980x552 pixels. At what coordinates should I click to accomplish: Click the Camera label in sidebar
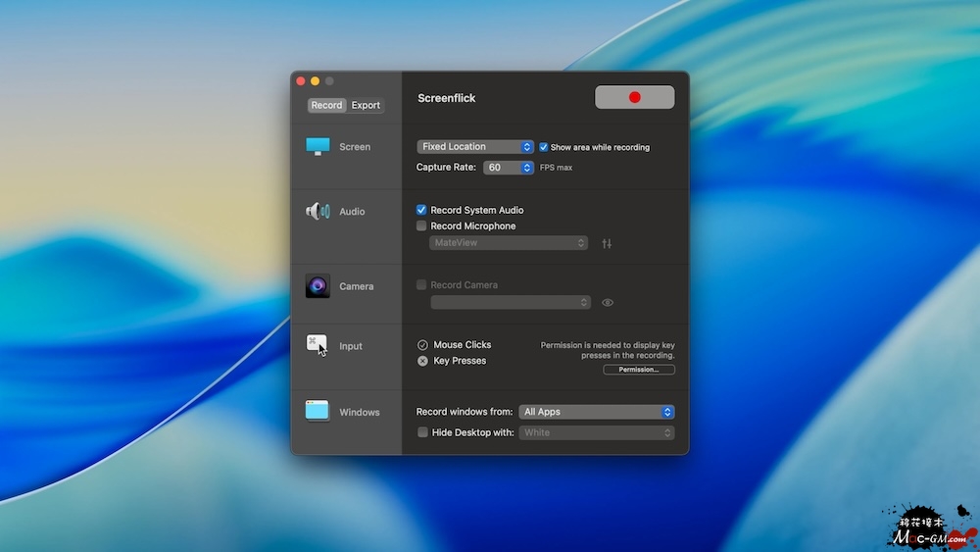click(357, 286)
